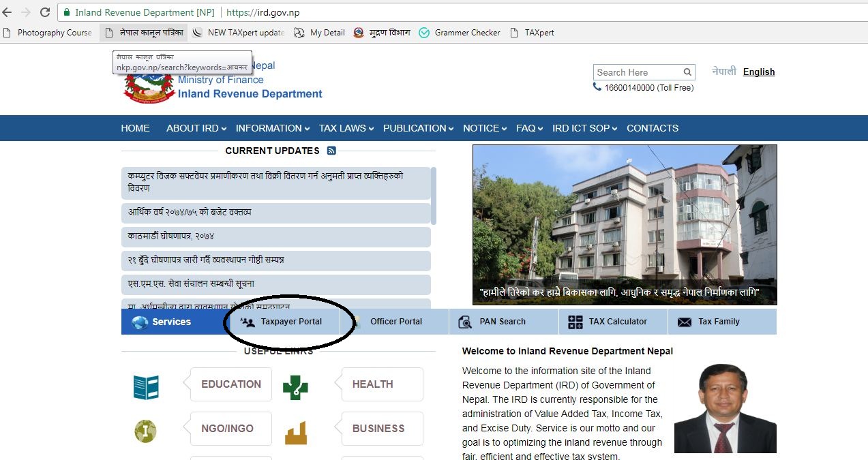Open the Grammer Checker bookmark
Image resolution: width=868 pixels, height=460 pixels.
point(460,33)
